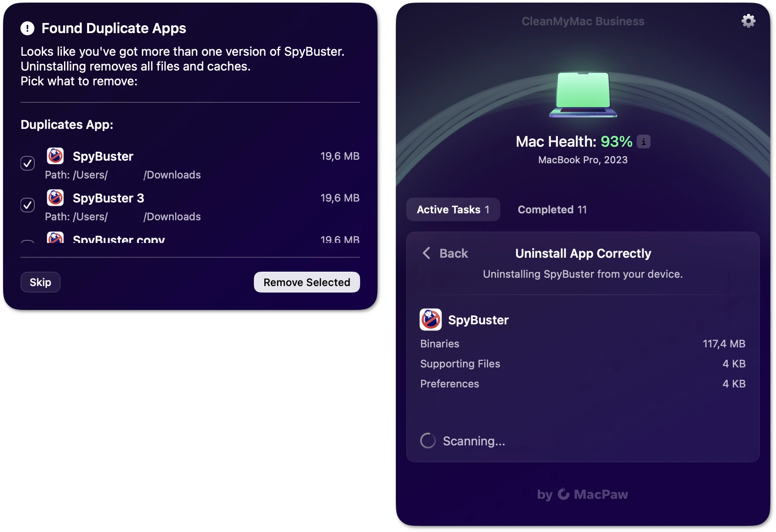Image resolution: width=776 pixels, height=532 pixels.
Task: Click the exclamation alert icon
Action: [x=27, y=28]
